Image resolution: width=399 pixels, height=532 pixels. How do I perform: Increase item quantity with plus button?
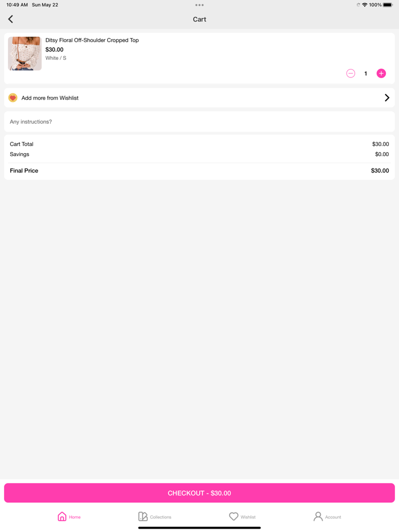coord(381,73)
